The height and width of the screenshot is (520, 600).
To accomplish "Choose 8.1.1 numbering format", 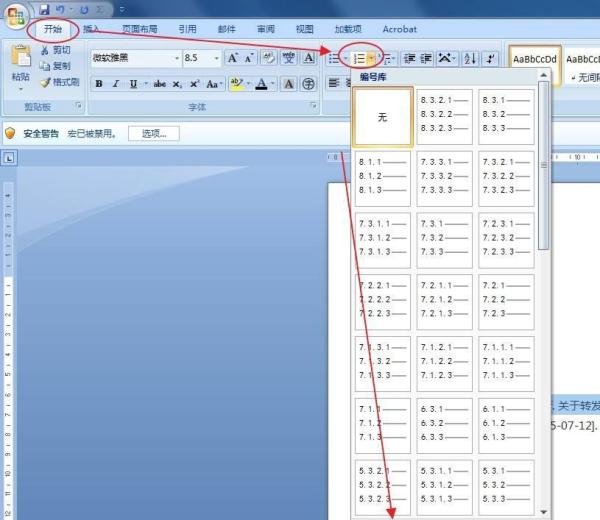I will coord(383,179).
